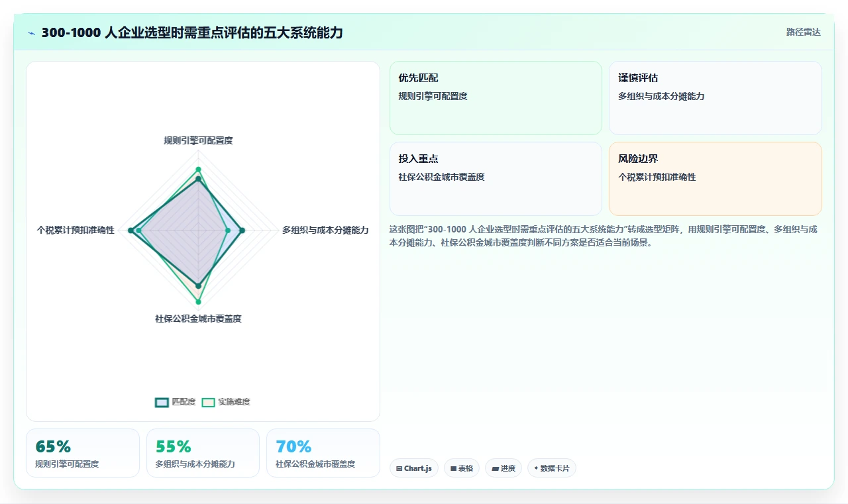Click 多组织与成本分摊能力 inside the 谨慎评估 card
Screen dimensions: 848x504
pos(661,96)
